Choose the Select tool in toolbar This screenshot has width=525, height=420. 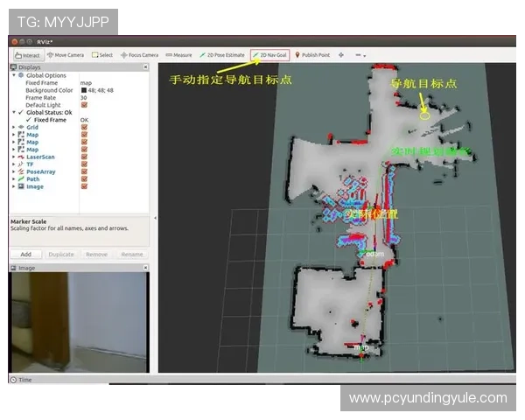(102, 55)
